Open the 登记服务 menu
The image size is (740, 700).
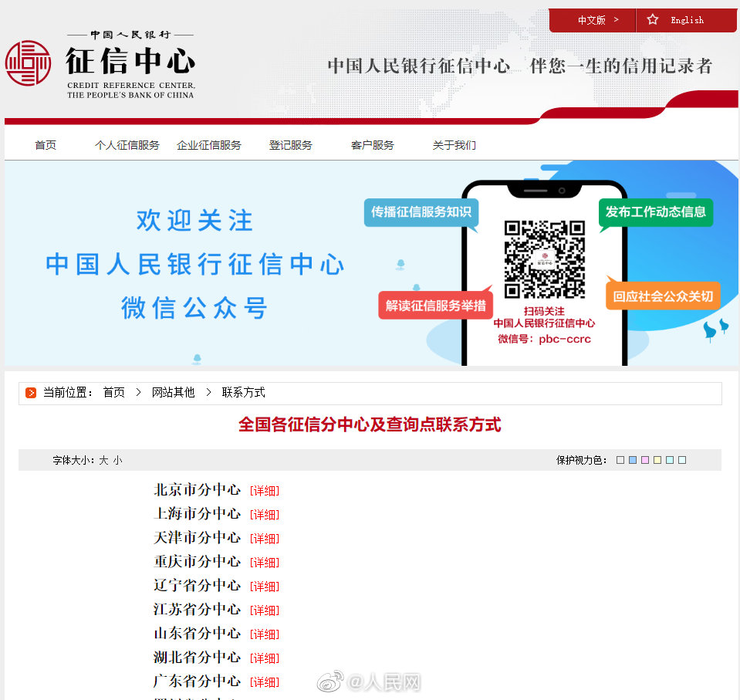click(x=290, y=145)
